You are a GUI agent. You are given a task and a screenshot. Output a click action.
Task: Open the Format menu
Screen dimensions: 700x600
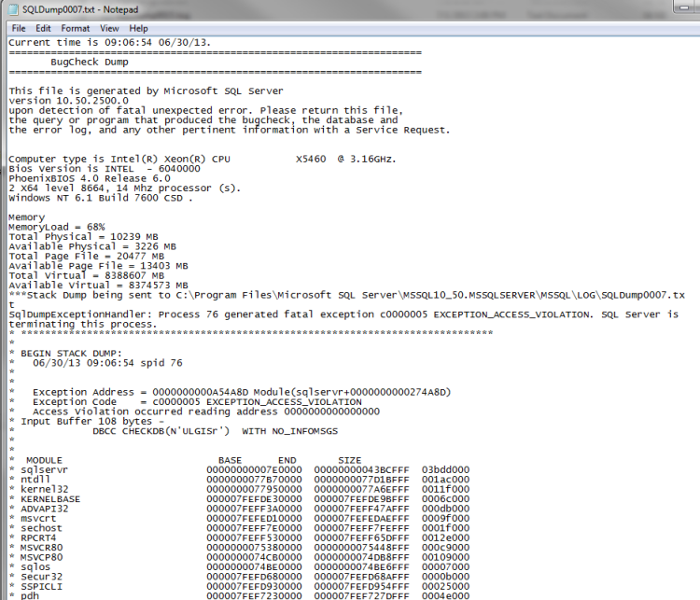point(76,29)
